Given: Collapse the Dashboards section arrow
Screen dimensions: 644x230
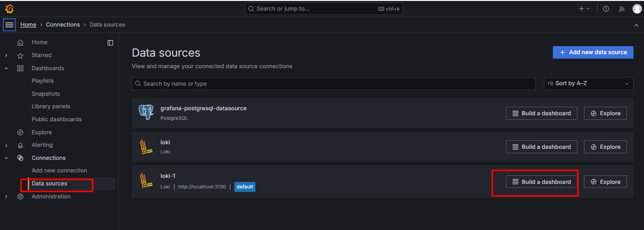Looking at the screenshot, I should point(6,68).
